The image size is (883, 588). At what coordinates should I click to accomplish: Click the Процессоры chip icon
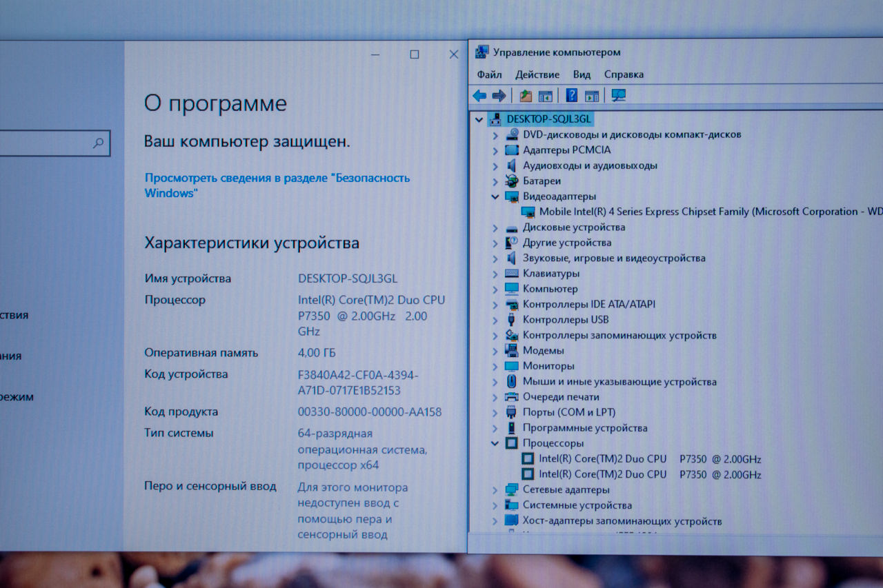pos(512,443)
